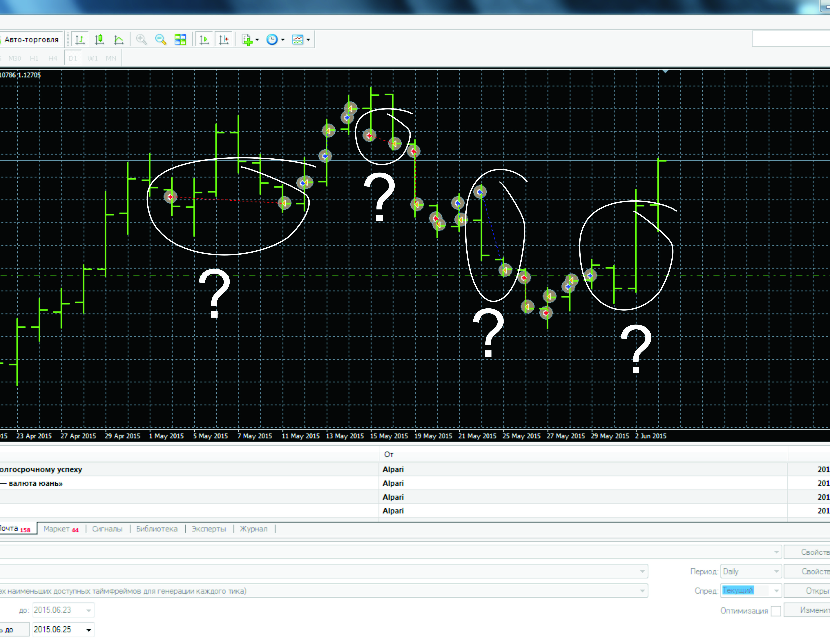Viewport: 830px width, 644px height.
Task: Switch chart to Japanese candlesticks
Action: click(99, 40)
